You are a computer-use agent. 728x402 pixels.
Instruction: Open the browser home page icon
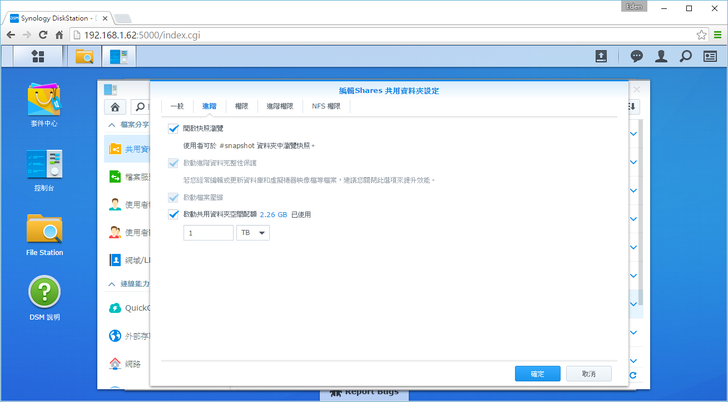(x=59, y=35)
